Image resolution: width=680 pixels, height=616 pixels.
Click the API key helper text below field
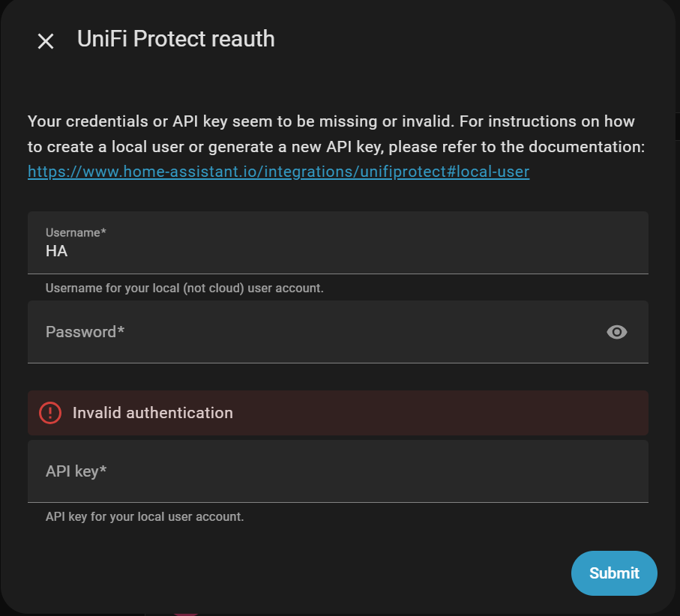(x=145, y=516)
